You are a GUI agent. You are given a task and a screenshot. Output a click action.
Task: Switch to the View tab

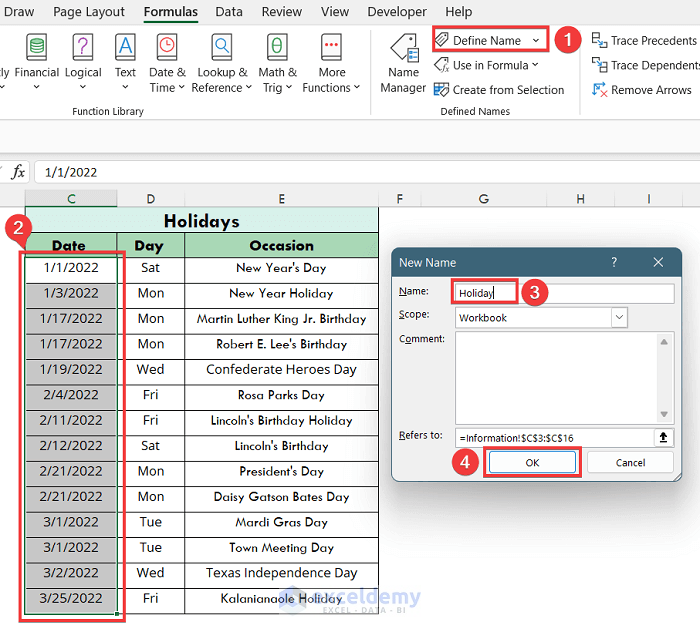[x=335, y=12]
